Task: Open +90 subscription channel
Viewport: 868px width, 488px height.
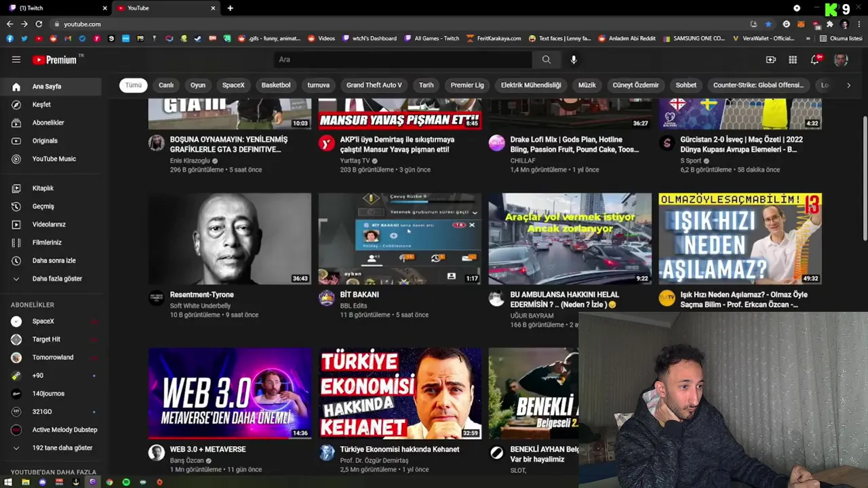Action: pos(51,375)
